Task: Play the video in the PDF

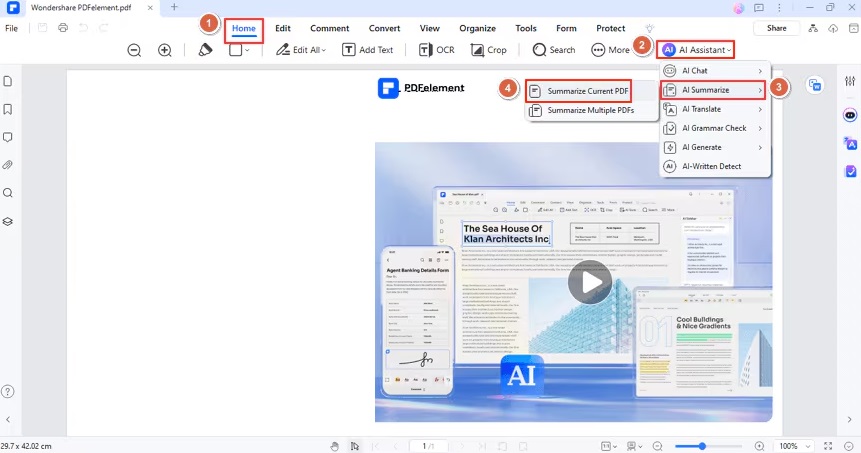Action: (x=589, y=282)
